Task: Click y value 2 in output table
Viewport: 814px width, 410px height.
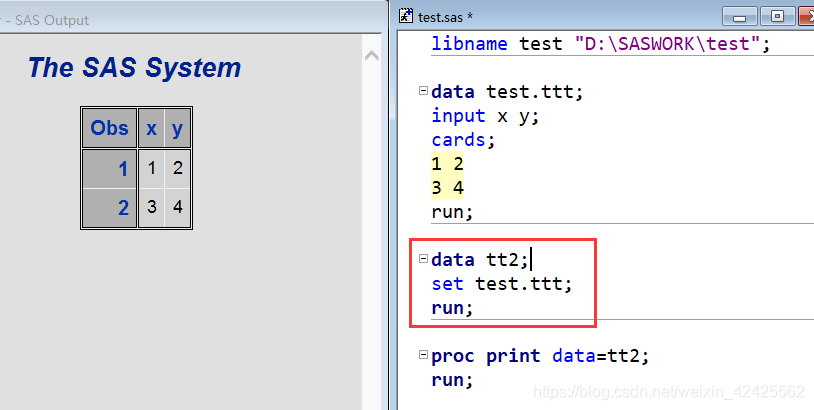Action: (x=178, y=169)
